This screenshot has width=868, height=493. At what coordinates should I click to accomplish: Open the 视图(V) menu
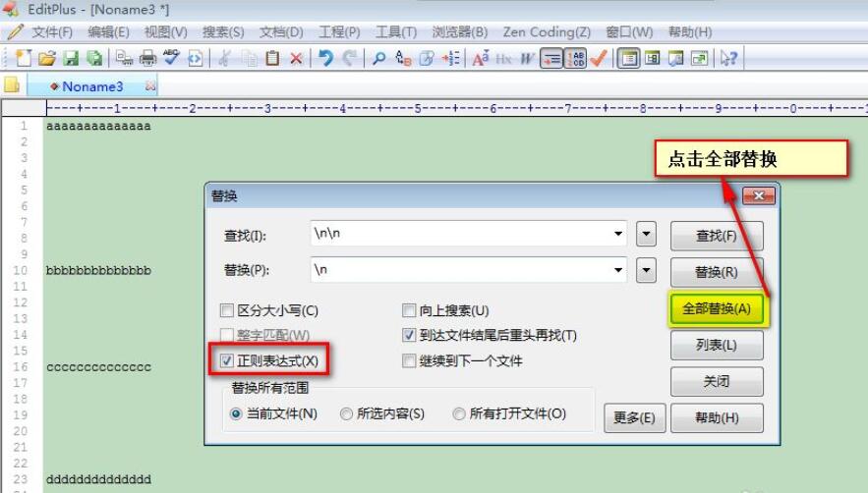point(165,32)
